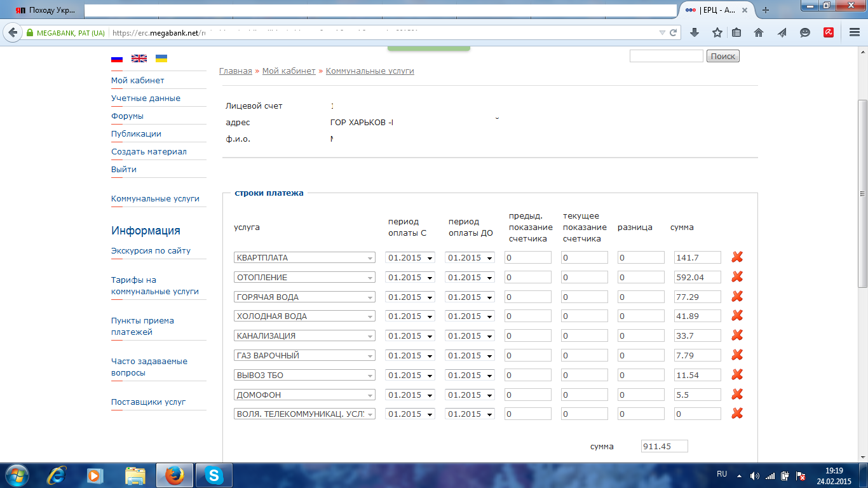
Task: Go to Firefox home page
Action: pos(759,32)
